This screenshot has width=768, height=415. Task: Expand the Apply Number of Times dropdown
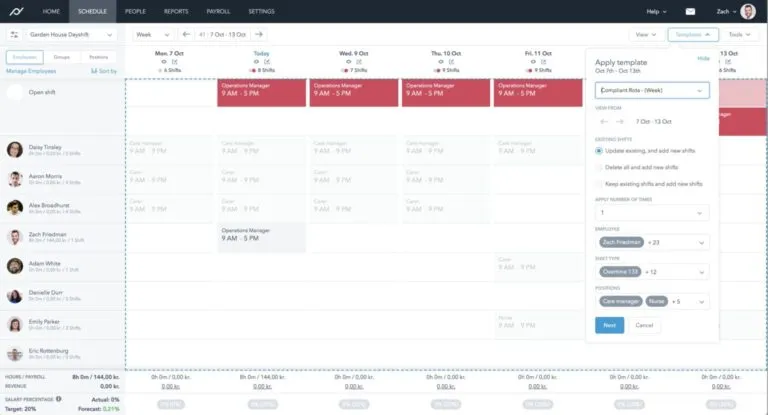pos(651,213)
